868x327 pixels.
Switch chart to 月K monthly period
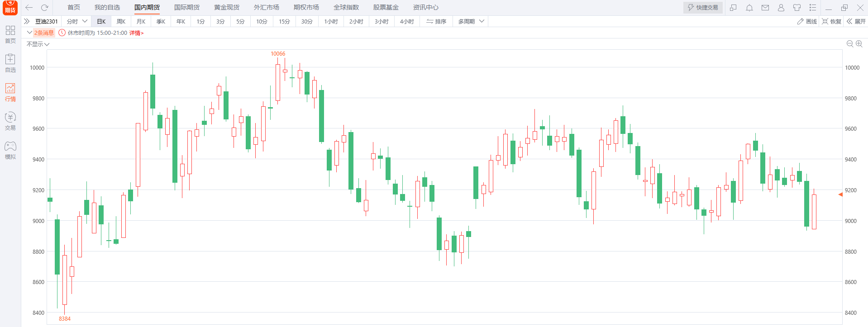[x=141, y=21]
